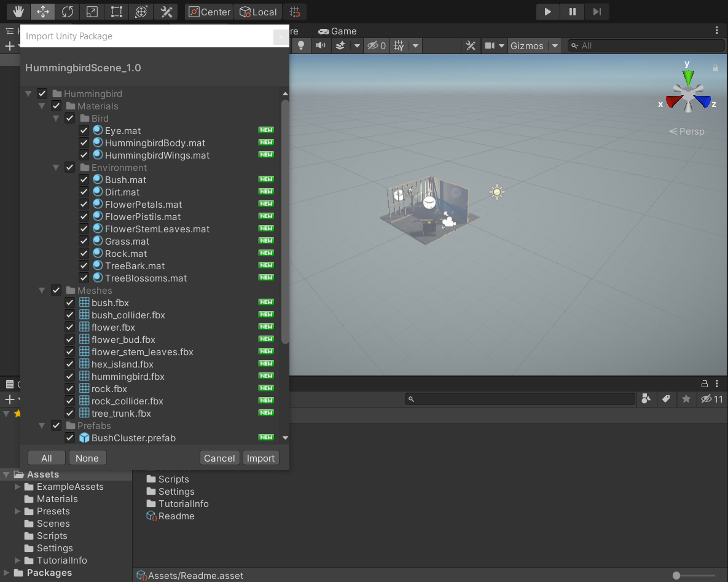Click the None button
This screenshot has height=582, width=728.
click(x=87, y=458)
